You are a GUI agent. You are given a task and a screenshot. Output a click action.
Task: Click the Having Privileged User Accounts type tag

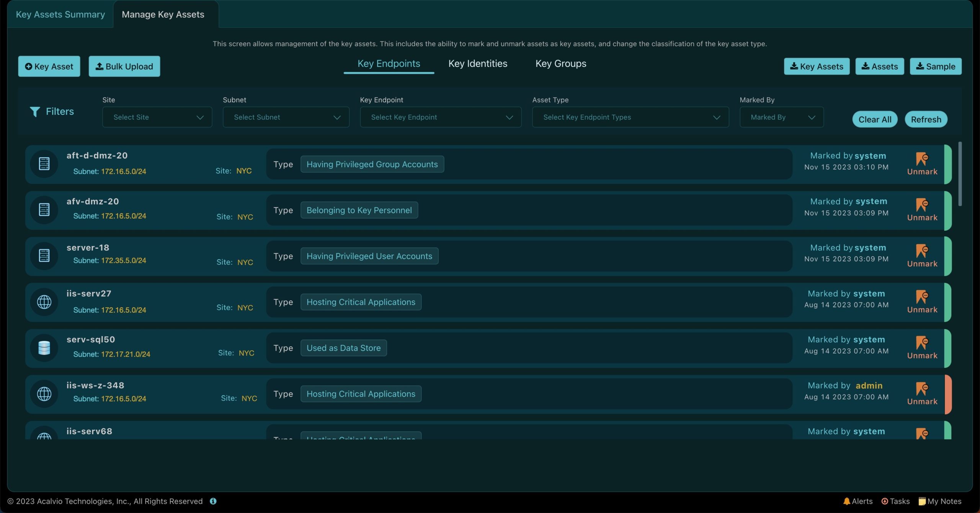[369, 256]
